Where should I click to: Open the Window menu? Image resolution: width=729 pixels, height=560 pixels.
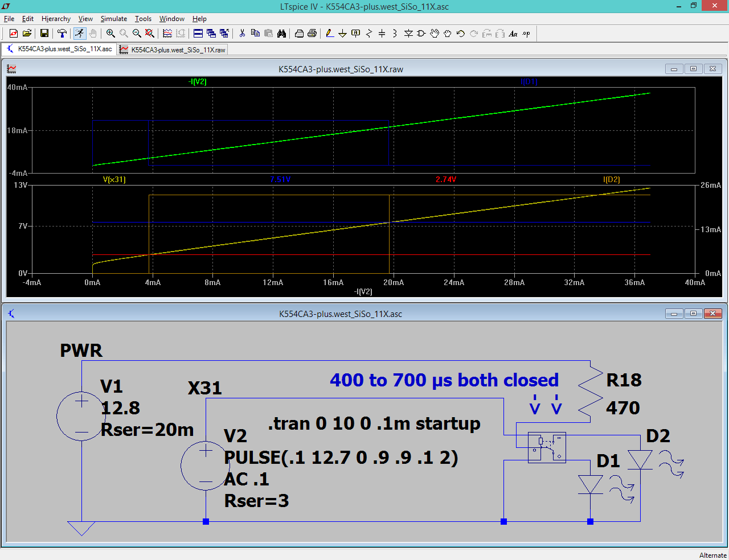click(172, 19)
